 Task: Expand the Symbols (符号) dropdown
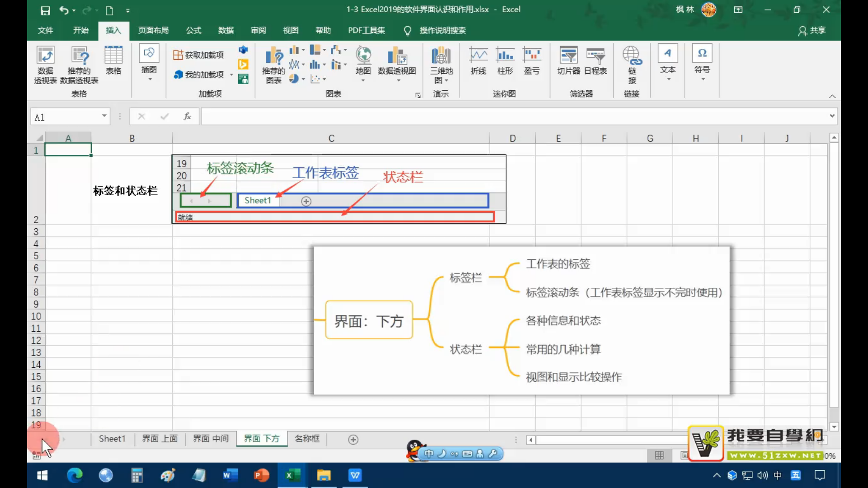pyautogui.click(x=703, y=80)
